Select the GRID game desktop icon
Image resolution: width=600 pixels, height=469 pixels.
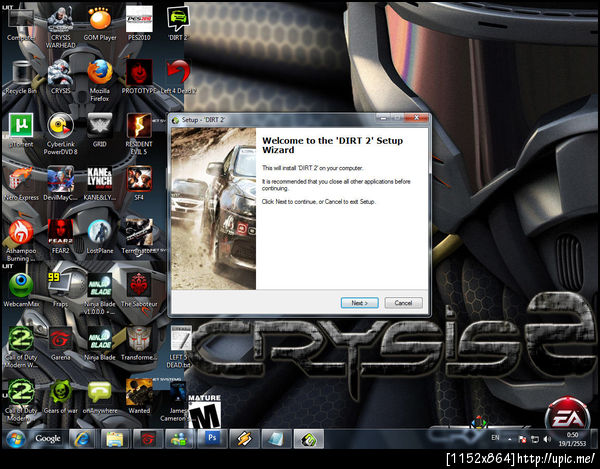[x=100, y=130]
